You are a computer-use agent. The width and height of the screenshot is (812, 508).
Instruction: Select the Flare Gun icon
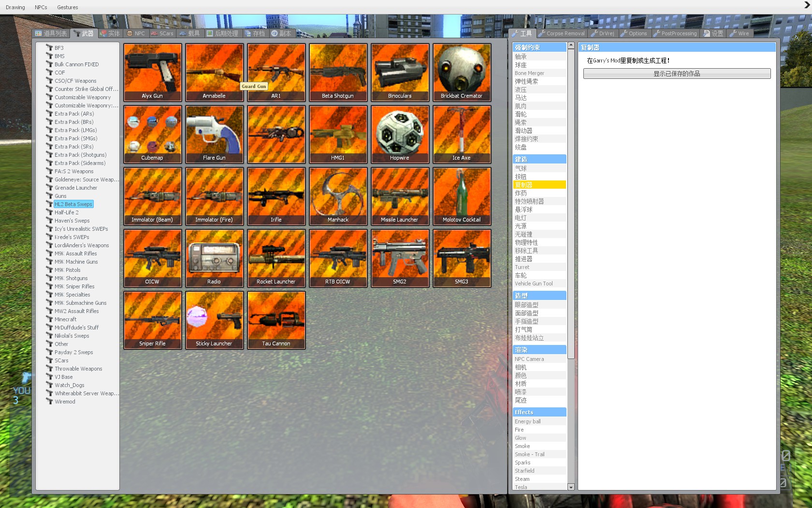pyautogui.click(x=214, y=134)
